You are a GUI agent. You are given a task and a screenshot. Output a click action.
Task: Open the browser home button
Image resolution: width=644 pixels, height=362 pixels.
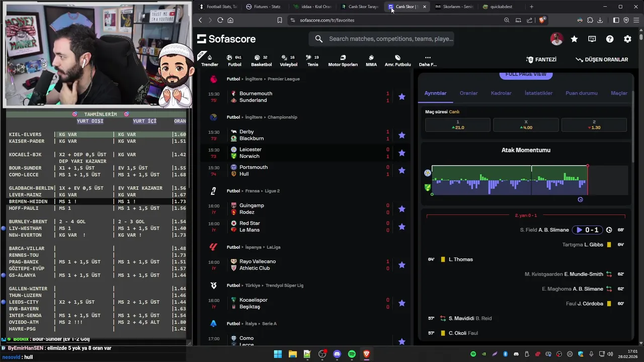(x=230, y=20)
